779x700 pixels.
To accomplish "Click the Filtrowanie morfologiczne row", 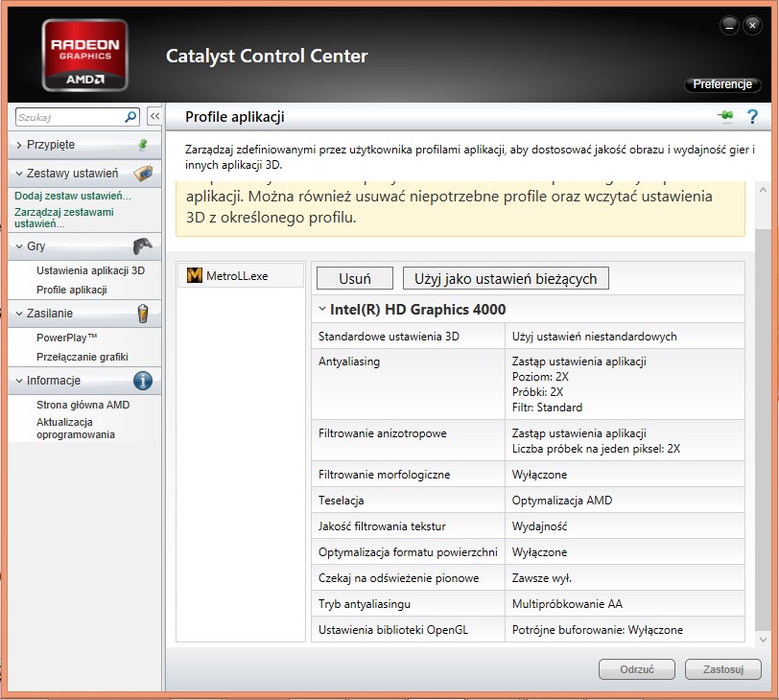I will 528,474.
